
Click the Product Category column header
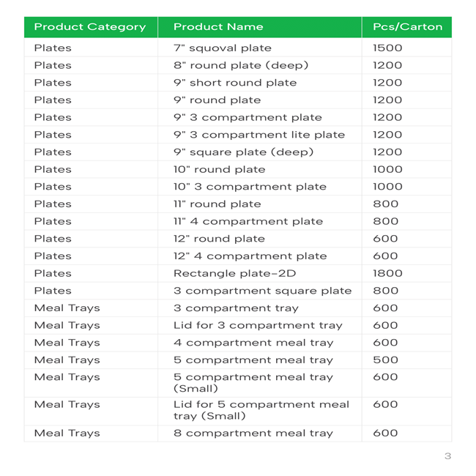(89, 27)
